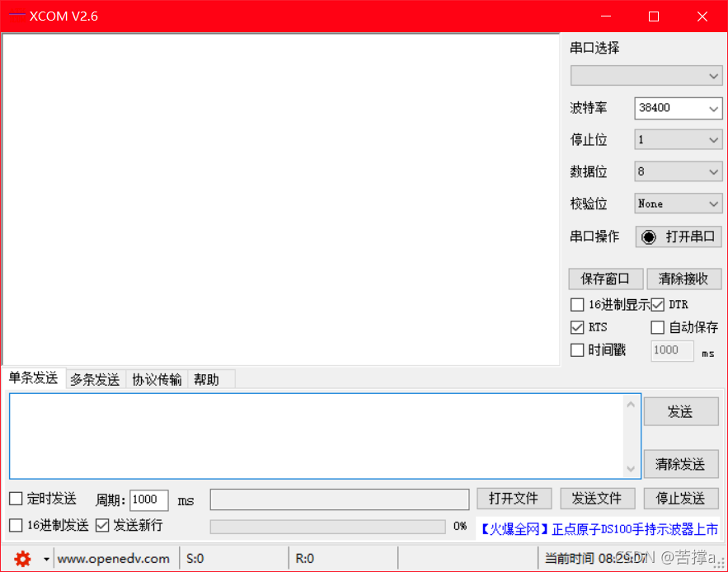The height and width of the screenshot is (572, 728).
Task: Click the 0% progress label
Action: [x=460, y=526]
